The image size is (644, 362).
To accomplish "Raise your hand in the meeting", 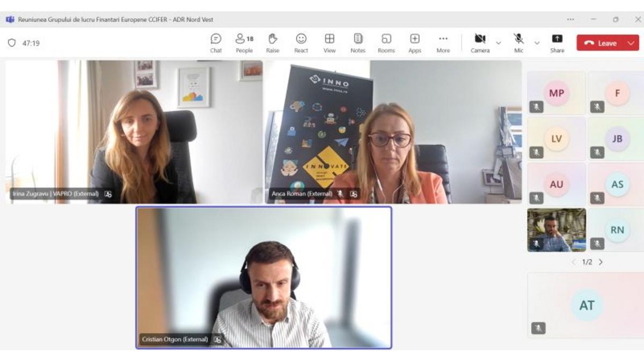I will (x=273, y=43).
